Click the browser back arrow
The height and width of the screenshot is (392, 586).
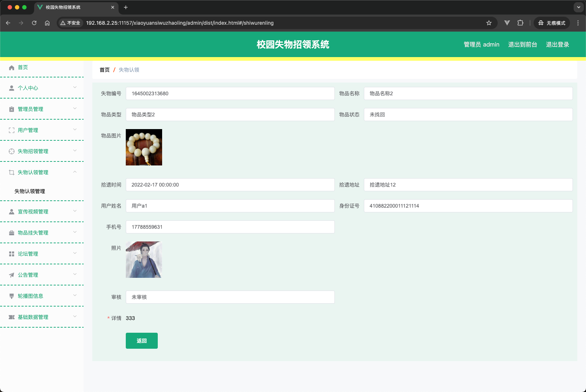[x=8, y=23]
